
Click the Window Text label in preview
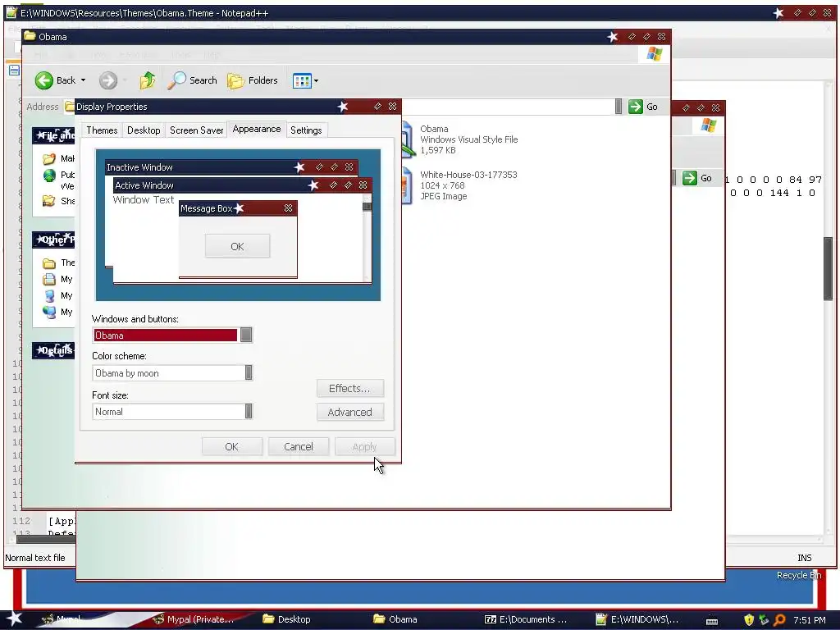[143, 200]
